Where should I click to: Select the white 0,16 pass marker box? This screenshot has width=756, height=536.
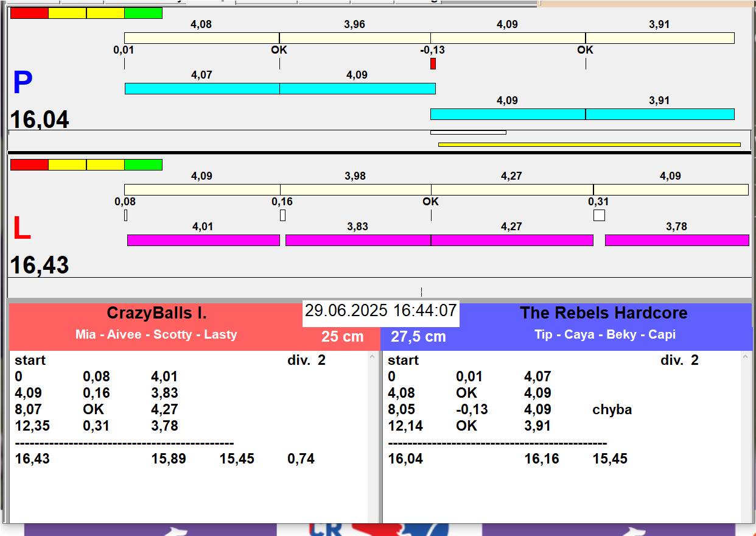tap(282, 215)
